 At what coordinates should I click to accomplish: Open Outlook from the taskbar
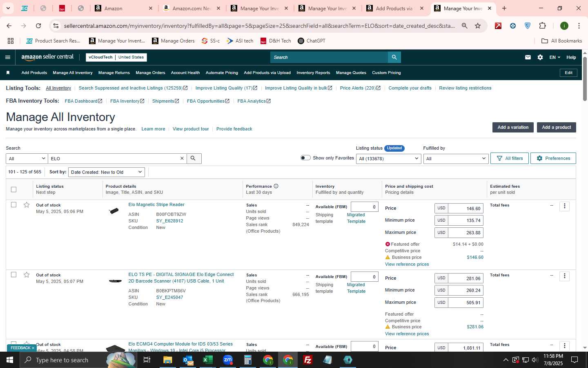[x=188, y=360]
